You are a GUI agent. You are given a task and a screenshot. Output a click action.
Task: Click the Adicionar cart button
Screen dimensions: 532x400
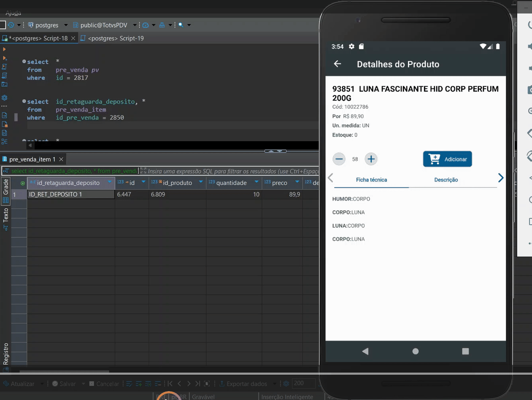pyautogui.click(x=447, y=159)
